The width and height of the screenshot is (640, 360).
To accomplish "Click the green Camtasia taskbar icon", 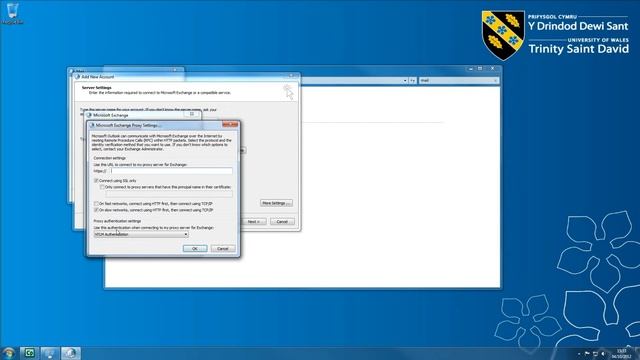I will pyautogui.click(x=29, y=353).
